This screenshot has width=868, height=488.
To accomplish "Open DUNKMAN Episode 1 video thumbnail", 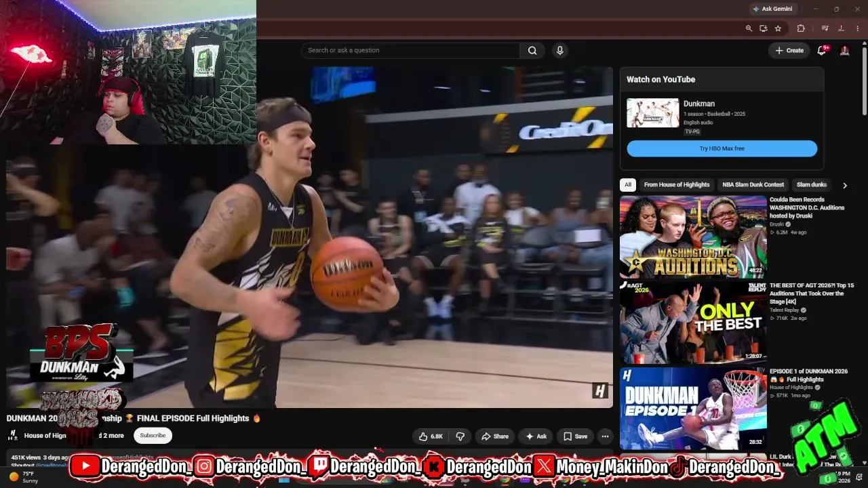I will 693,409.
